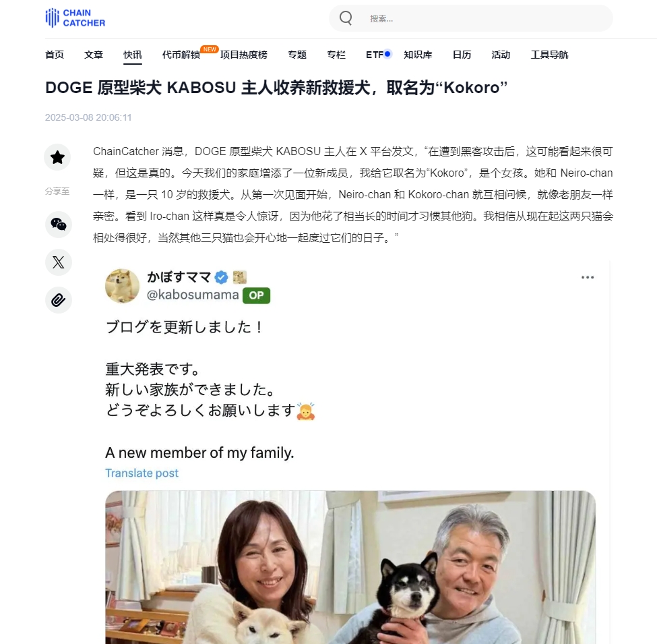The height and width of the screenshot is (644, 657).
Task: Click the Shiba avatar thumbnail
Action: coord(122,286)
